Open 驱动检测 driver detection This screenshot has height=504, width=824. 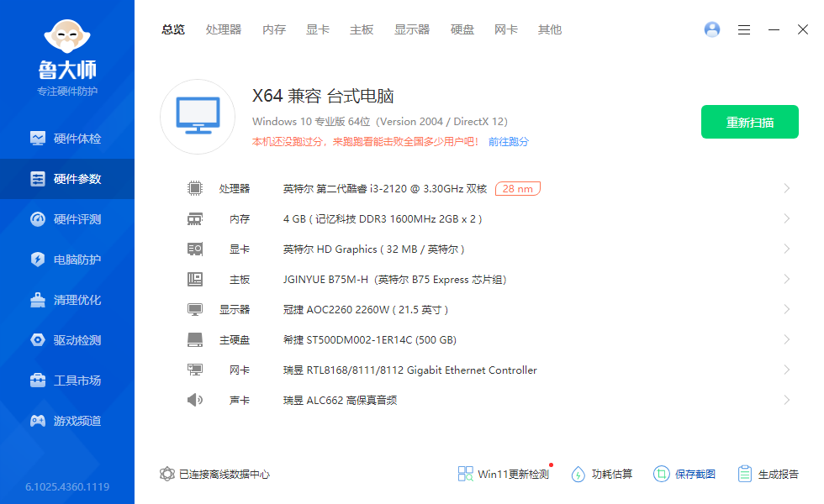(x=67, y=340)
